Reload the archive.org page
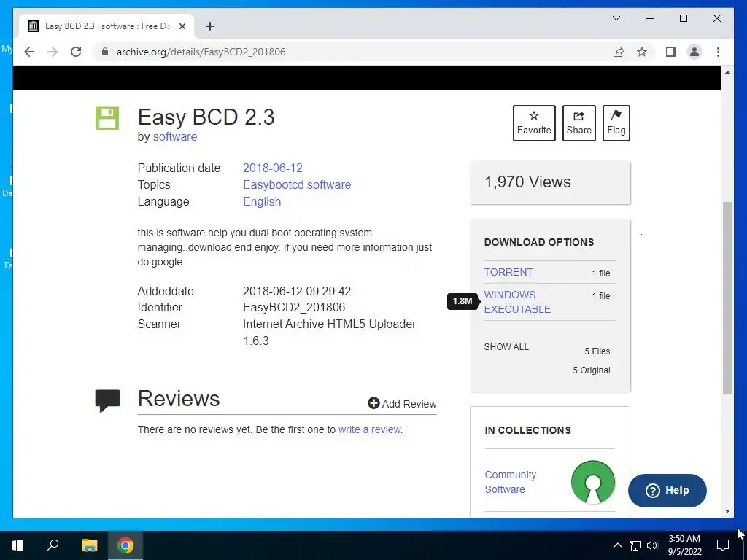Screen dimensions: 747x560 [x=76, y=52]
